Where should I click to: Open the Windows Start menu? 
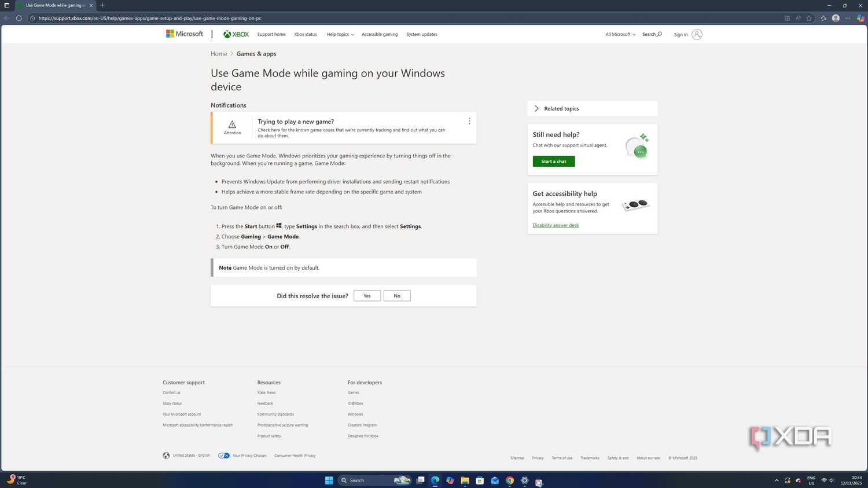pos(329,480)
